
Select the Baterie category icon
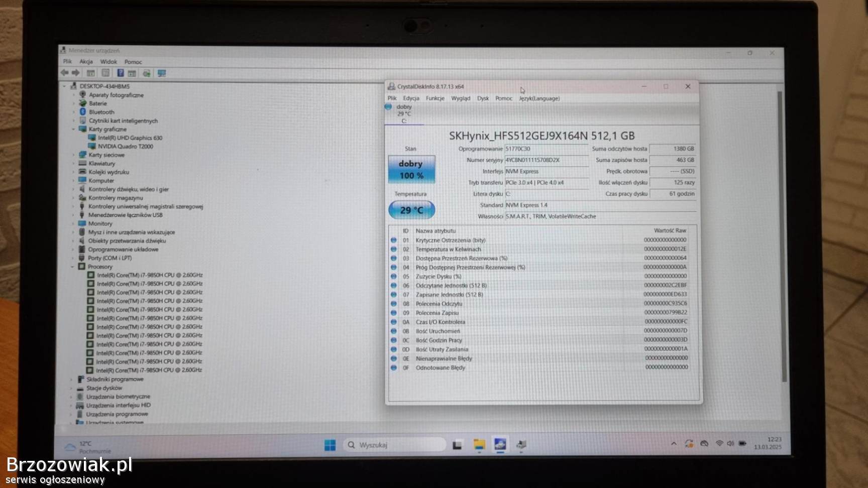click(83, 103)
